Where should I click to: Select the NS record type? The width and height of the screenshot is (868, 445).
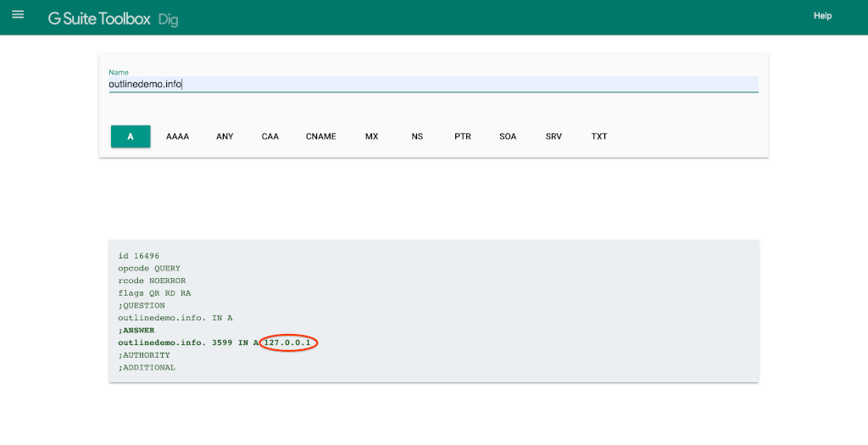[x=417, y=136]
